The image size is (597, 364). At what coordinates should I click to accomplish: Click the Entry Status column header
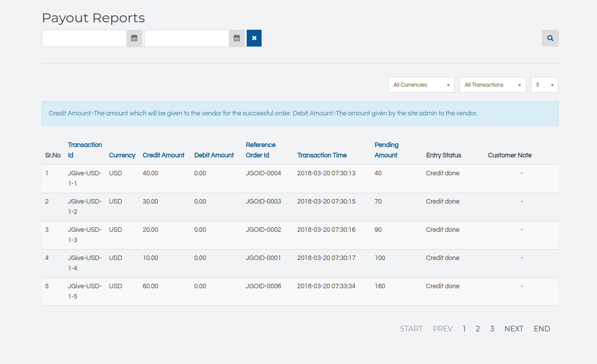coord(443,155)
